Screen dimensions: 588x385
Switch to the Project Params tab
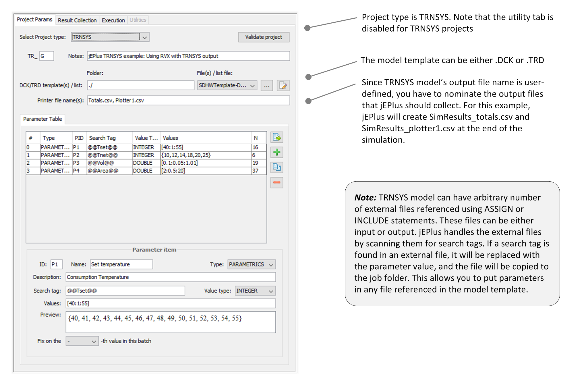[x=34, y=20]
